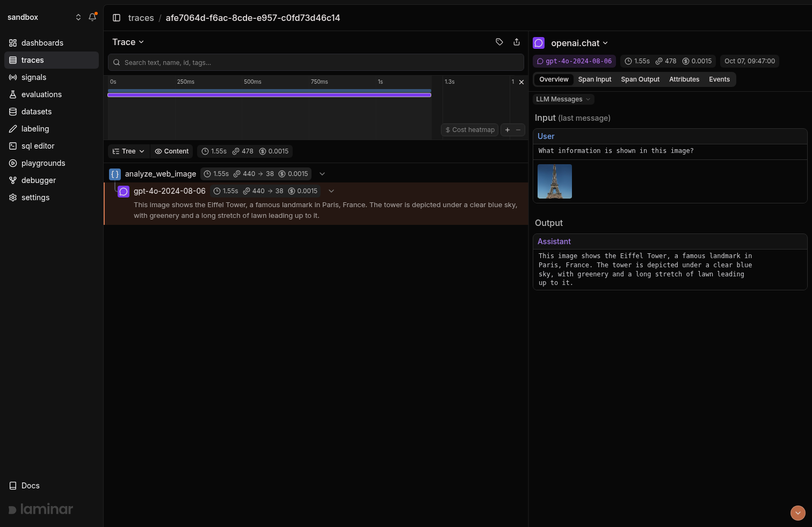Click the dashboards sidebar icon
The image size is (812, 527).
[x=13, y=43]
